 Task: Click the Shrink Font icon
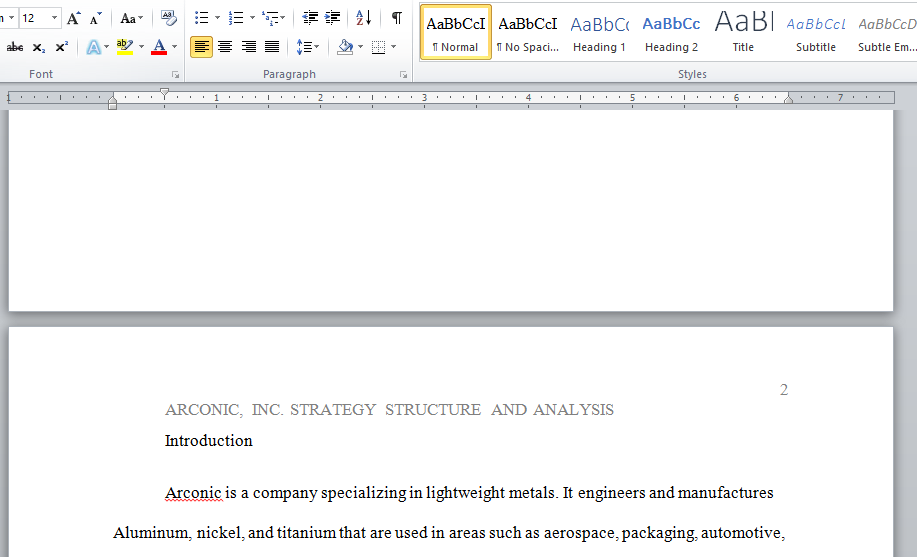coord(95,18)
